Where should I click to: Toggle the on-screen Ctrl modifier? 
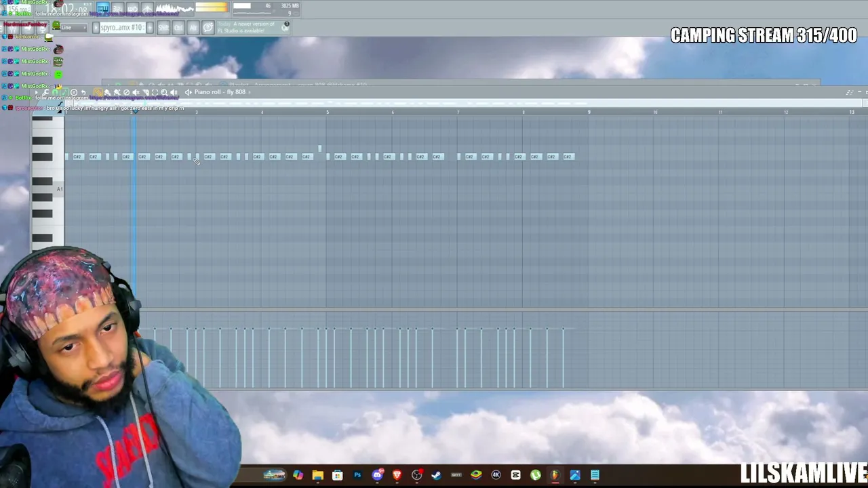pyautogui.click(x=178, y=28)
